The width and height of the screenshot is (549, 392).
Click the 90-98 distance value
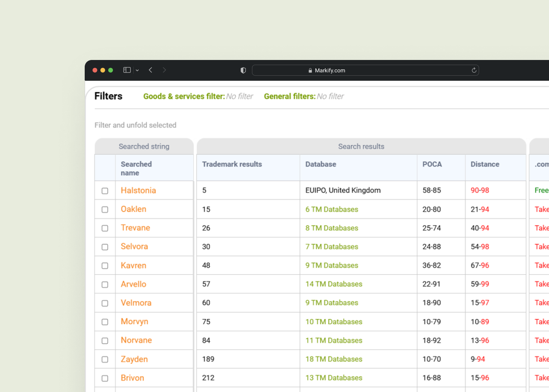point(480,191)
